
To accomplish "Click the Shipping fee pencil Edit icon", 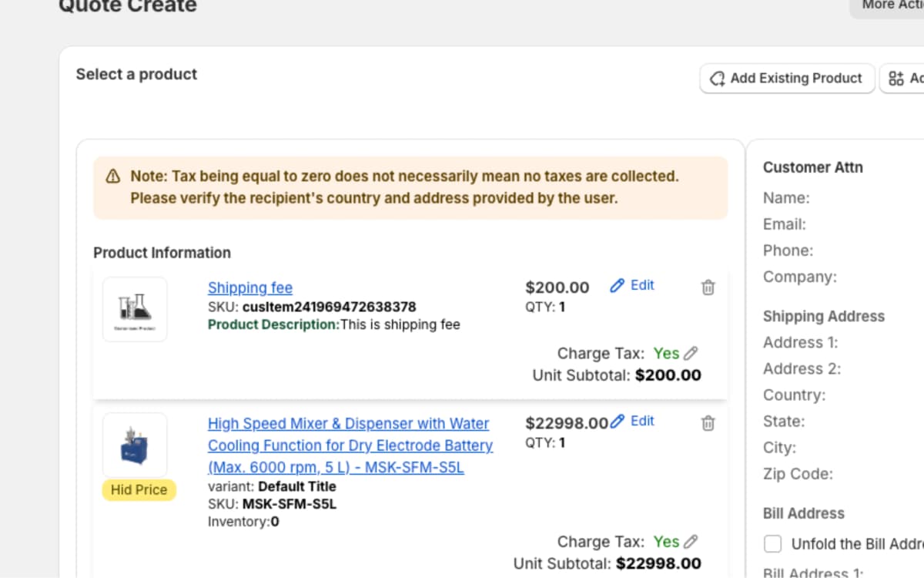I will point(617,286).
